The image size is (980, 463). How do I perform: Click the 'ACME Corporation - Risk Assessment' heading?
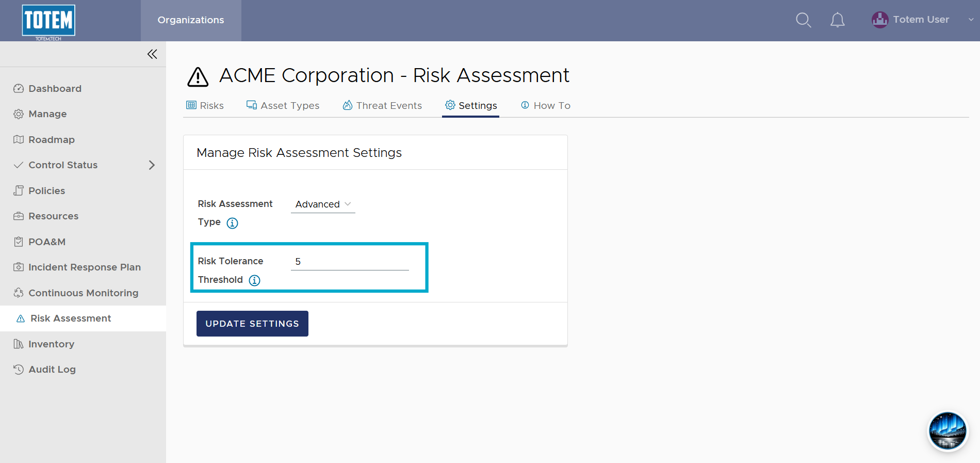tap(394, 75)
